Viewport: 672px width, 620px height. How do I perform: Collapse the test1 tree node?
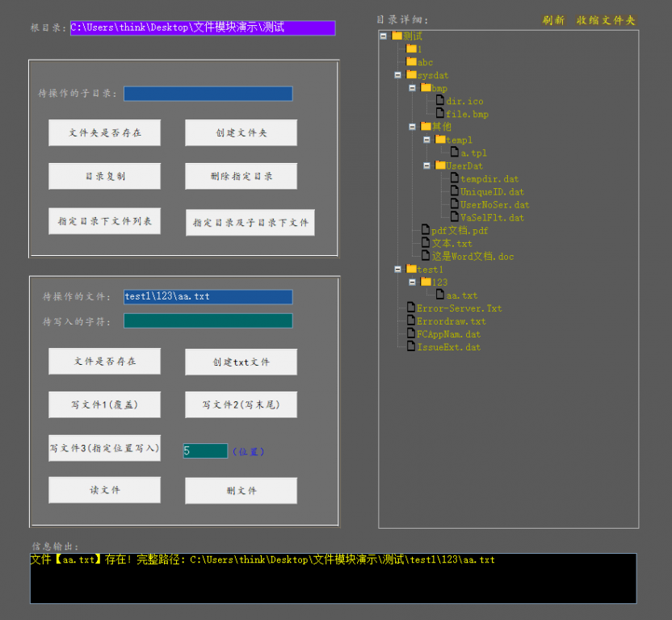point(397,269)
